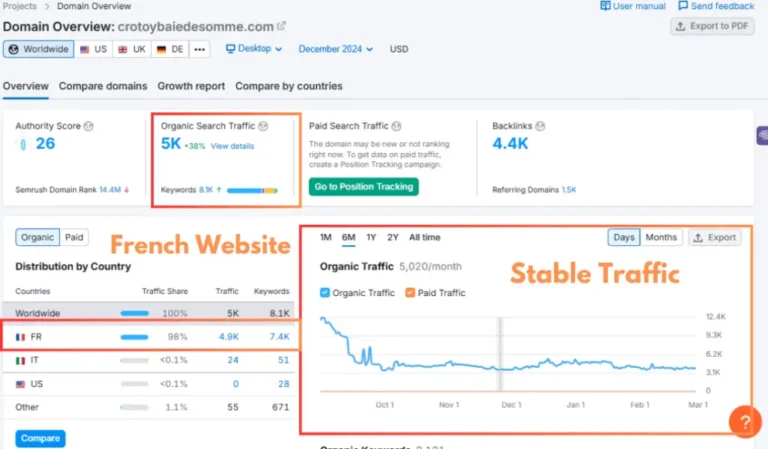Screen dimensions: 768x449
Task: Open IT keywords value 51
Action: pos(284,360)
